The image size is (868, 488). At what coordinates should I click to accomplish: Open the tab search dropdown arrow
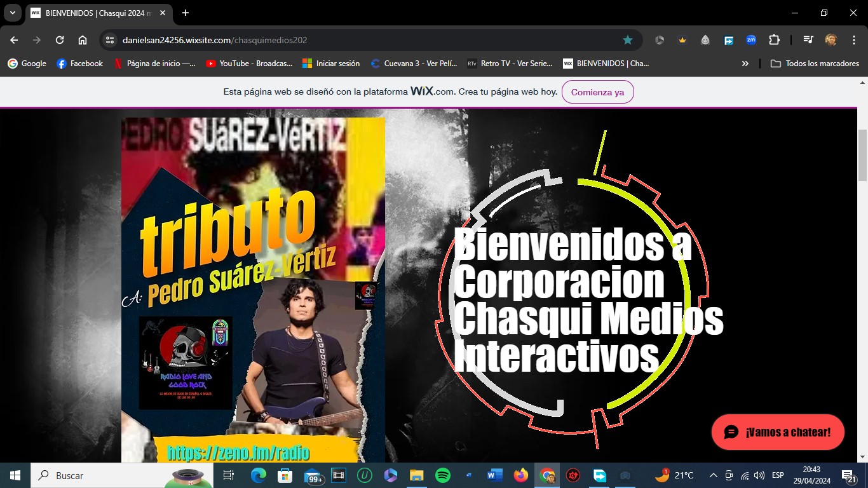pos(12,13)
